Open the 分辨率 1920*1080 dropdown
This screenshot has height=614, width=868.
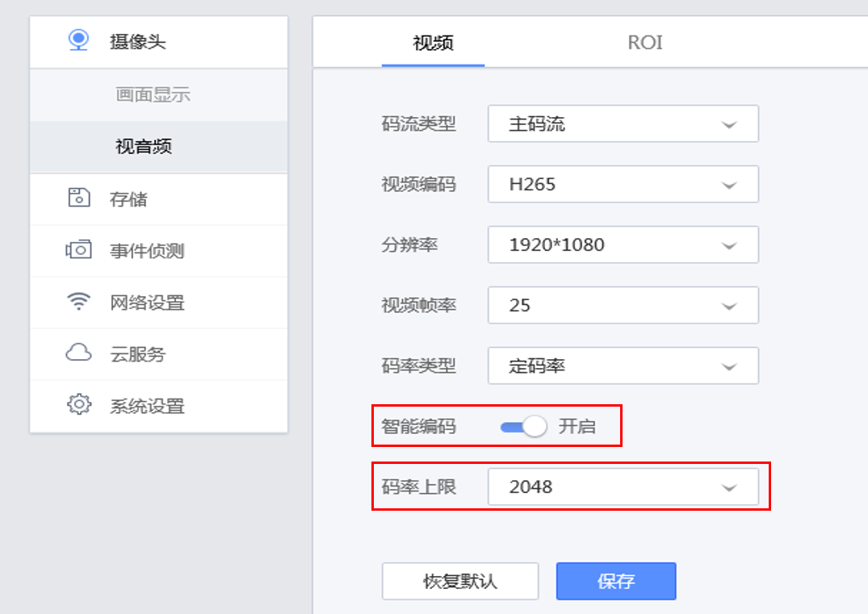coord(623,244)
